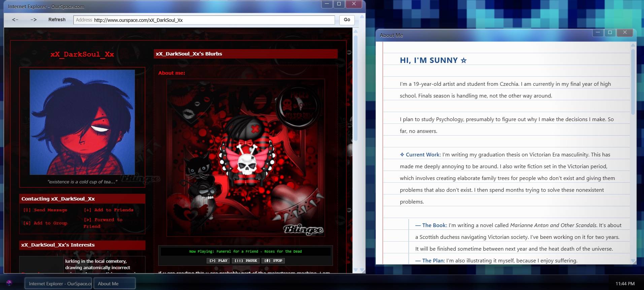Click "The Book:" label in About Me
The width and height of the screenshot is (644, 290).
(x=431, y=225)
